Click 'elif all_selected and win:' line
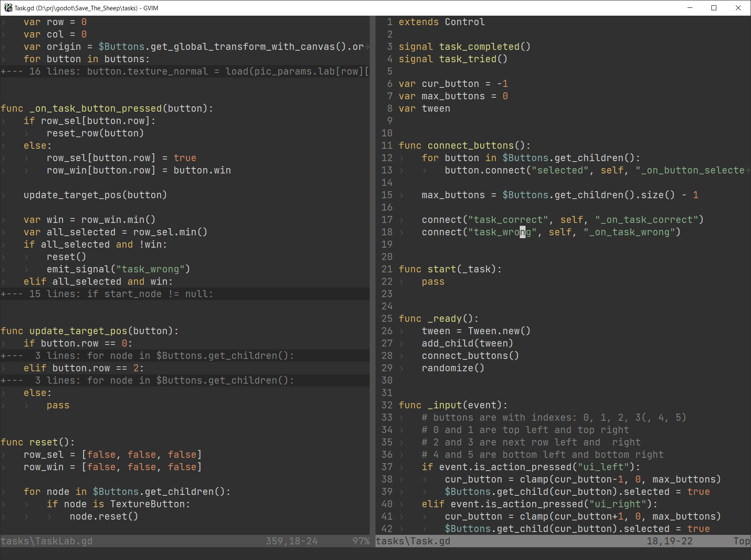751x560 pixels. click(98, 281)
